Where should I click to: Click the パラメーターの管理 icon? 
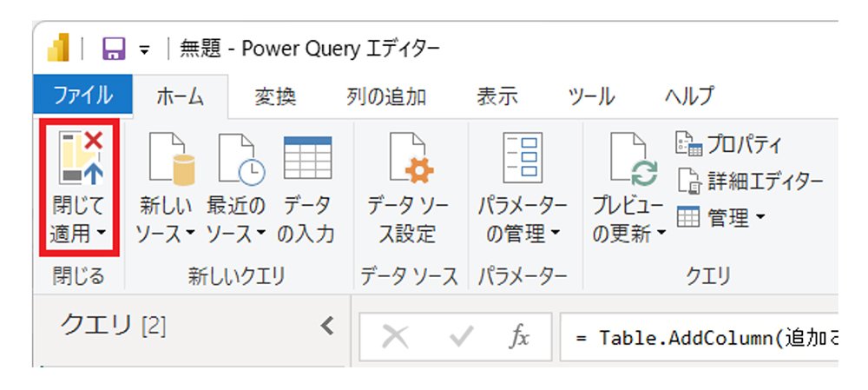click(523, 158)
